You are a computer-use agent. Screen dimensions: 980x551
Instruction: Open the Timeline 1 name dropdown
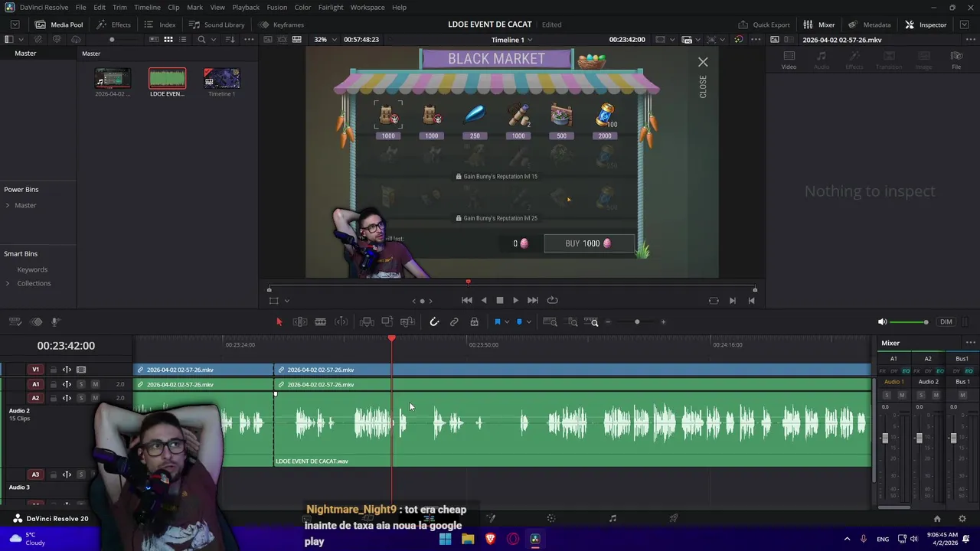[511, 39]
